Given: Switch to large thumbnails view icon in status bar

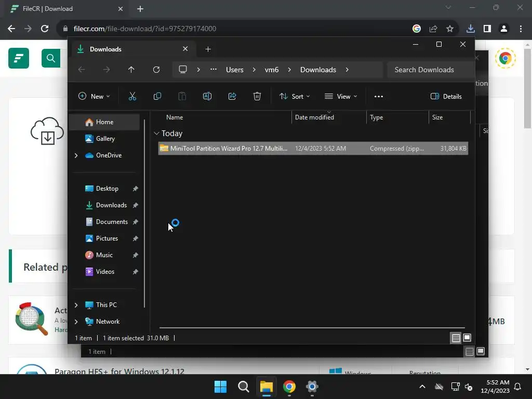Looking at the screenshot, I should pyautogui.click(x=467, y=338).
